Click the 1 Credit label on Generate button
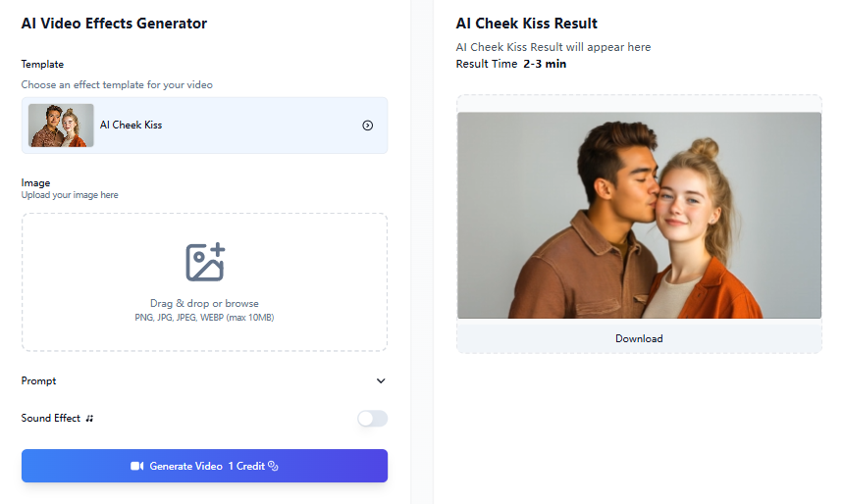The height and width of the screenshot is (504, 843). (246, 467)
